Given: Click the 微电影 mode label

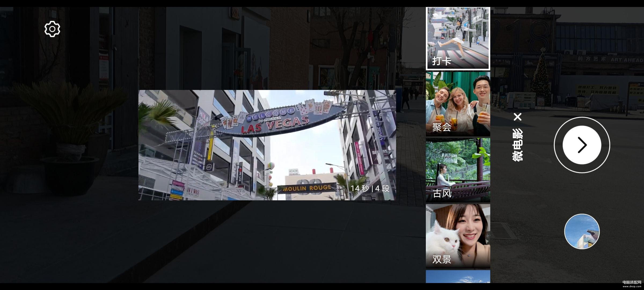Looking at the screenshot, I should click(518, 145).
